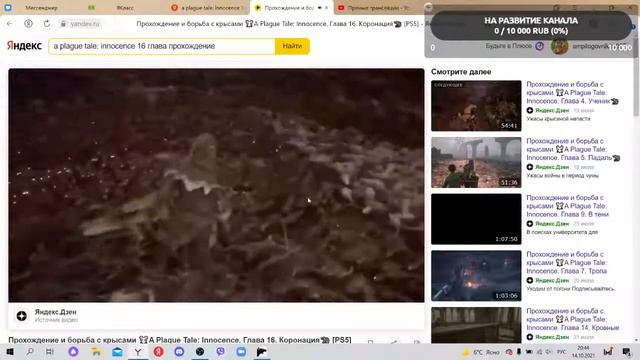Focus the Yandex search input box
The image size is (640, 360).
point(162,46)
